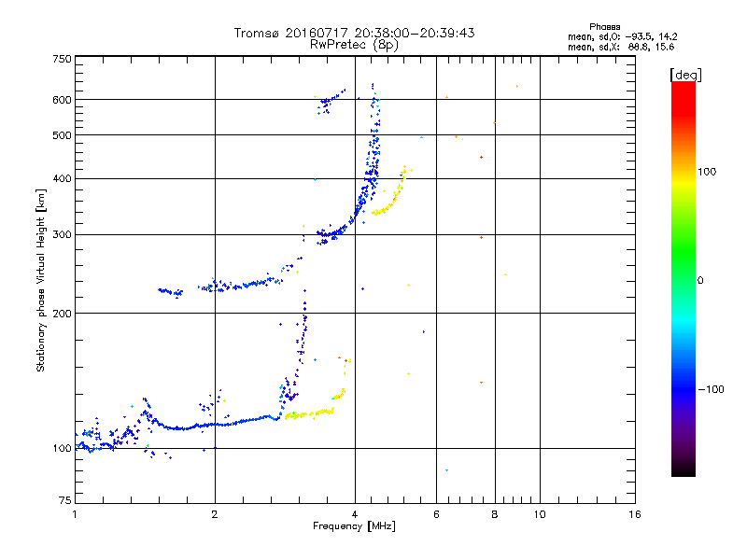Screen dimensions: 747x560
Task: Click the x-axis tick label '10'
Action: coord(540,514)
